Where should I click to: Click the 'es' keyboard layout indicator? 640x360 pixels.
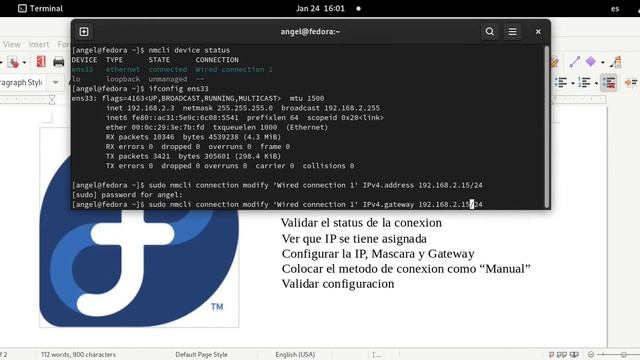click(615, 9)
